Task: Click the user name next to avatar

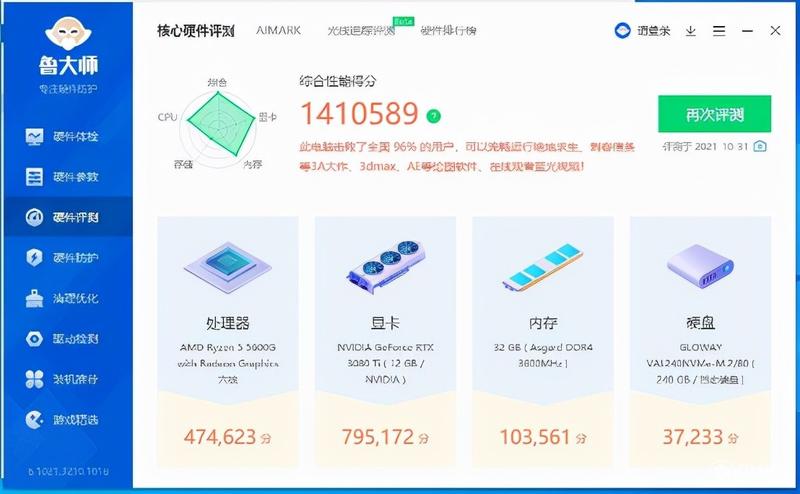Action: point(654,31)
